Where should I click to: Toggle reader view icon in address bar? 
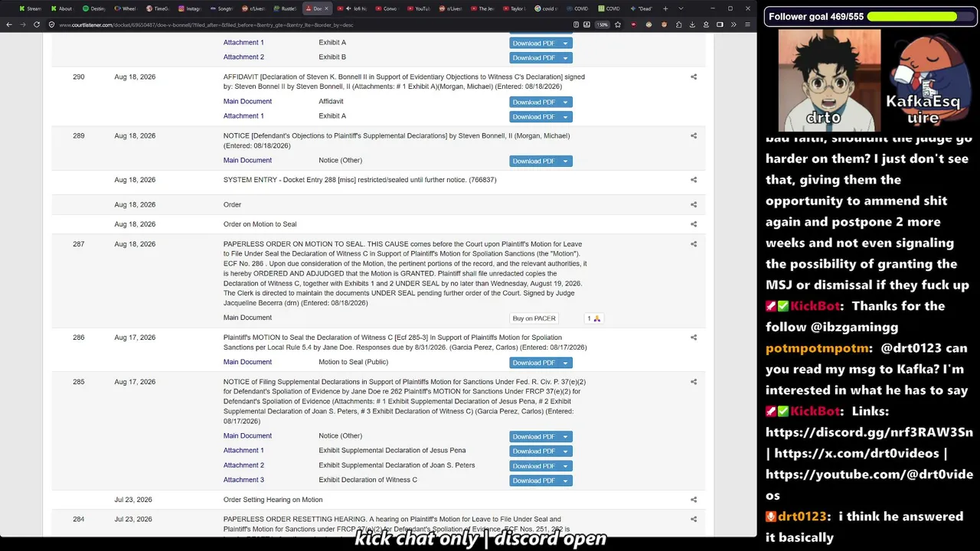coord(576,24)
